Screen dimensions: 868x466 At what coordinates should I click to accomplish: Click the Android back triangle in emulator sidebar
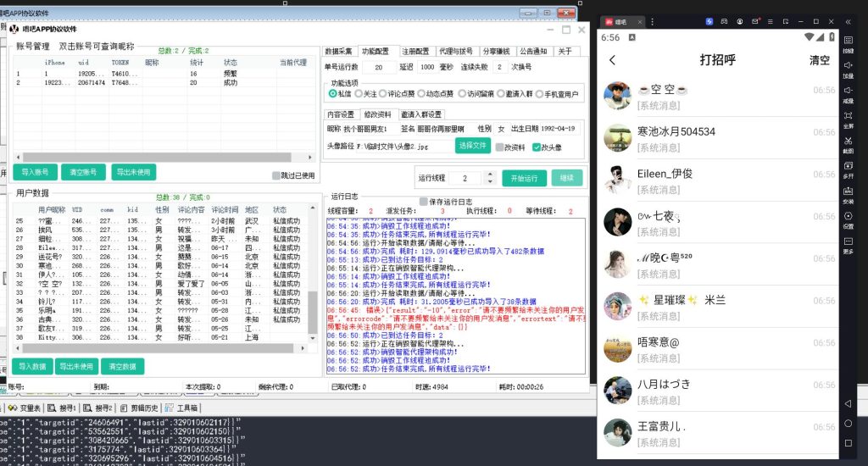(848, 403)
